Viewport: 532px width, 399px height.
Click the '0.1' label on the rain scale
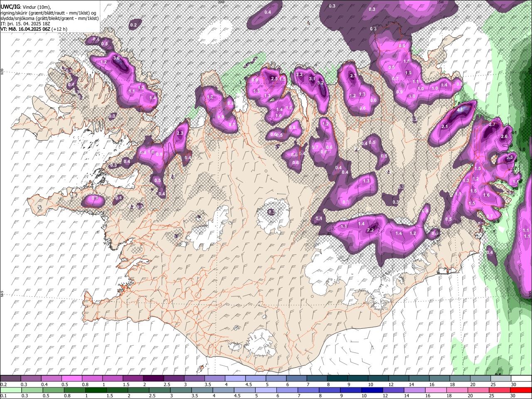click(3, 396)
